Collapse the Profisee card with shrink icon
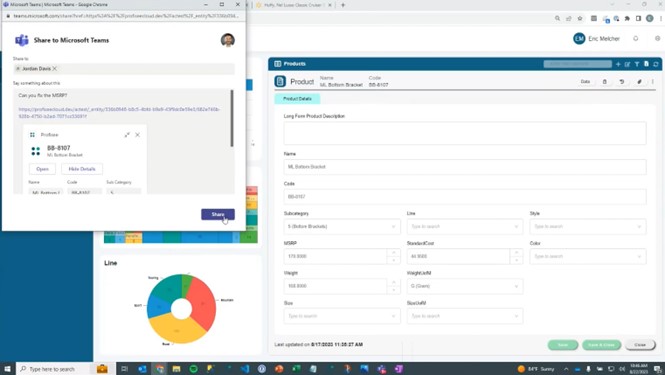 click(127, 134)
